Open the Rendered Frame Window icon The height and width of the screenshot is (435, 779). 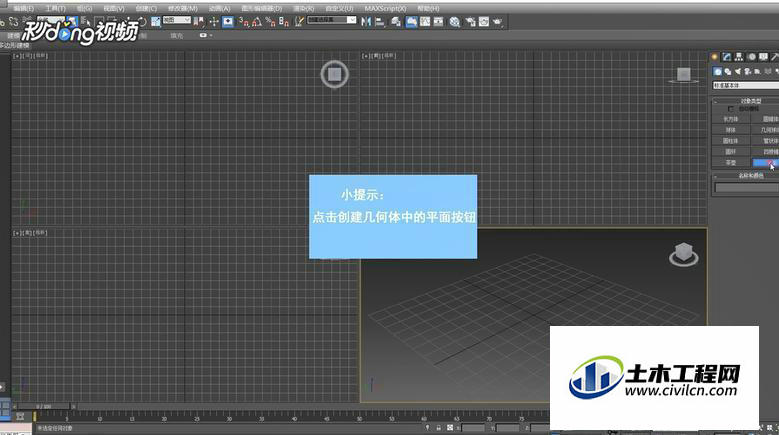point(483,21)
